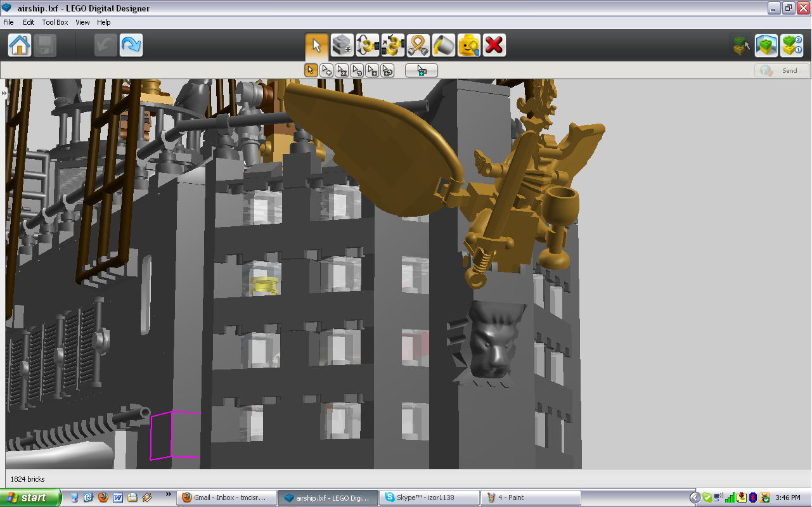Enable the Multiple selection sub-tool

(326, 70)
